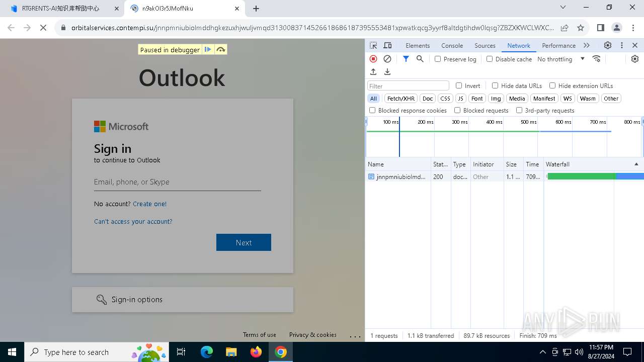Open Network panel settings gear
Viewport: 644px width, 362px height.
click(x=635, y=59)
